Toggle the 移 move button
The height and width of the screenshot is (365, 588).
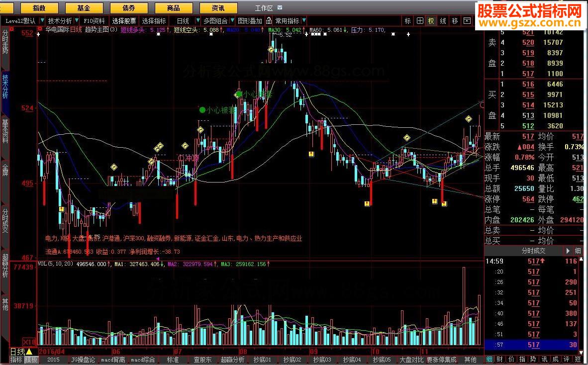[455, 21]
